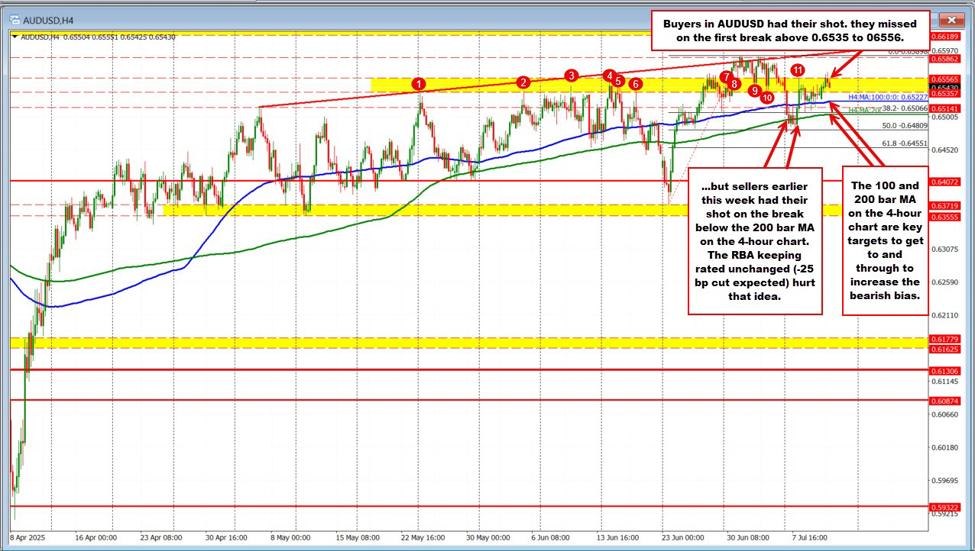Click the '16 Apr 00:00' time axis label
The height and width of the screenshot is (551, 975).
pyautogui.click(x=95, y=537)
